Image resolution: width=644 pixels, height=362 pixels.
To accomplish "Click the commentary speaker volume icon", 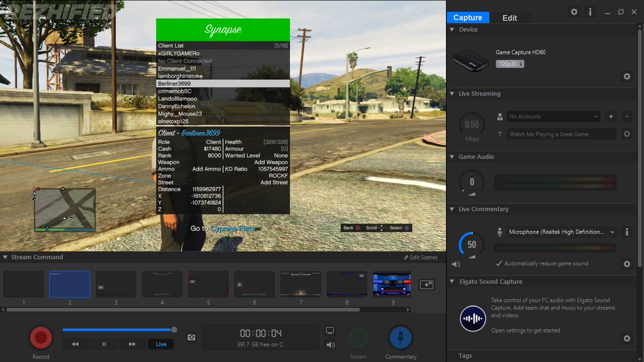I will pyautogui.click(x=456, y=264).
